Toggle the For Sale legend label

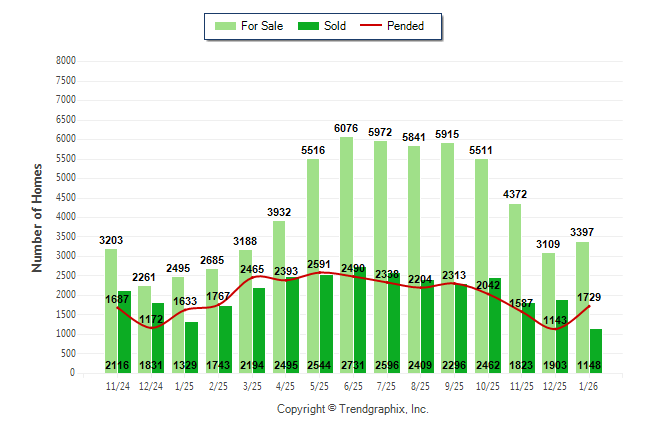click(x=261, y=26)
